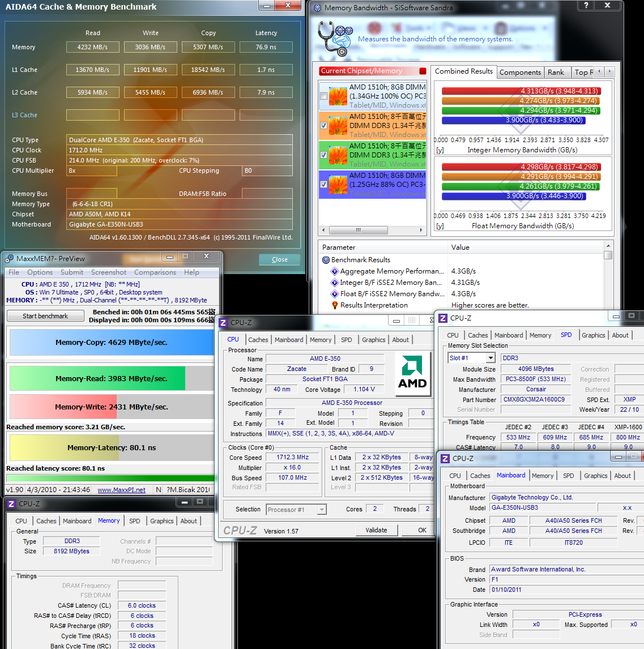Open the MaxxMEM File menu
The height and width of the screenshot is (649, 644).
point(14,272)
